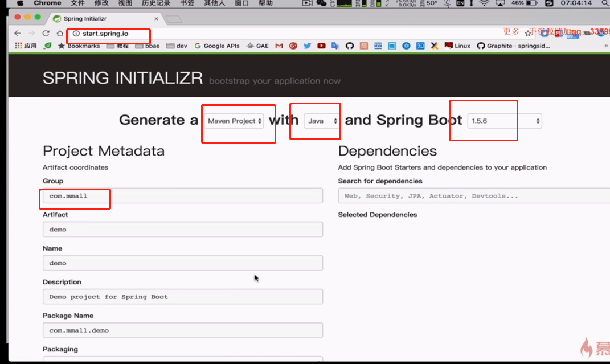
Task: Open the Spring Boot 1.5.6 version dropdown
Action: (505, 121)
